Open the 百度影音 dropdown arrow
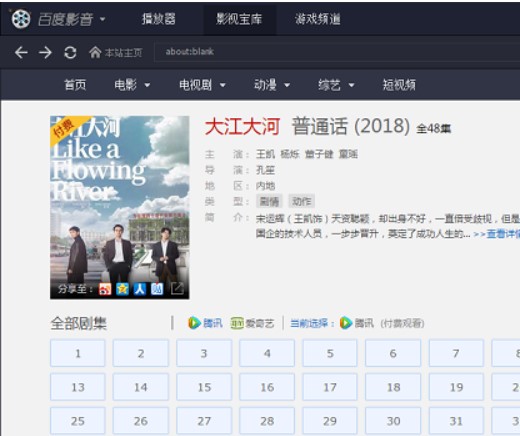This screenshot has height=436, width=520. [103, 19]
